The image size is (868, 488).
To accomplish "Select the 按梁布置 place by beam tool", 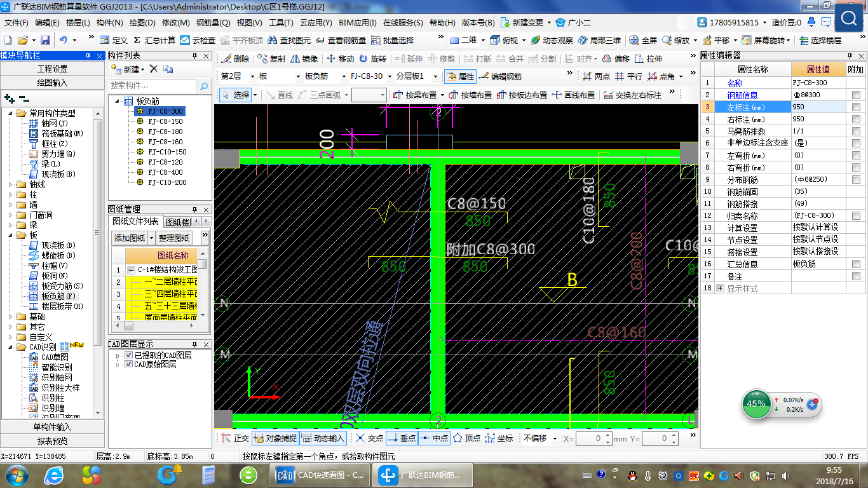I will tap(415, 95).
